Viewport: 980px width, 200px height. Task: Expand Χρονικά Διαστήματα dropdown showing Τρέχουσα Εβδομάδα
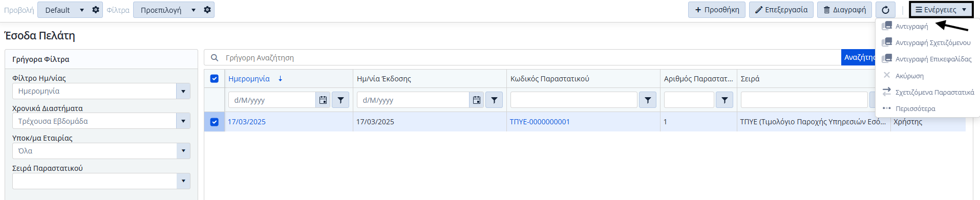(x=183, y=121)
